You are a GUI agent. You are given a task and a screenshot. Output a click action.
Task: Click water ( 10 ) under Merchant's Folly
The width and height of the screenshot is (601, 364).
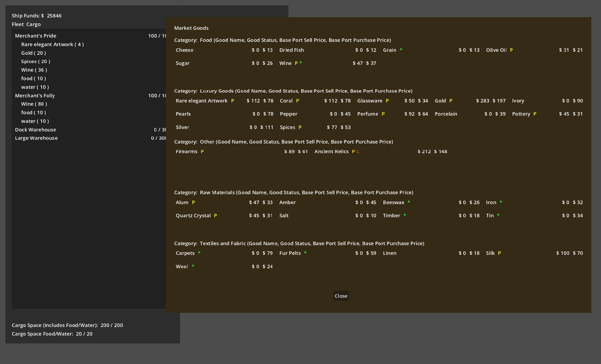[35, 121]
